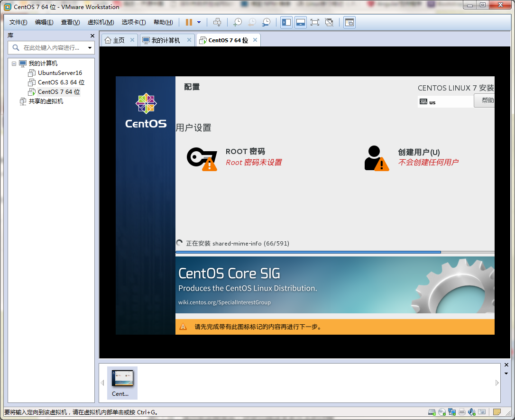
Task: Send Ctrl+Alt+Del using the toolbar icon
Action: [x=217, y=22]
